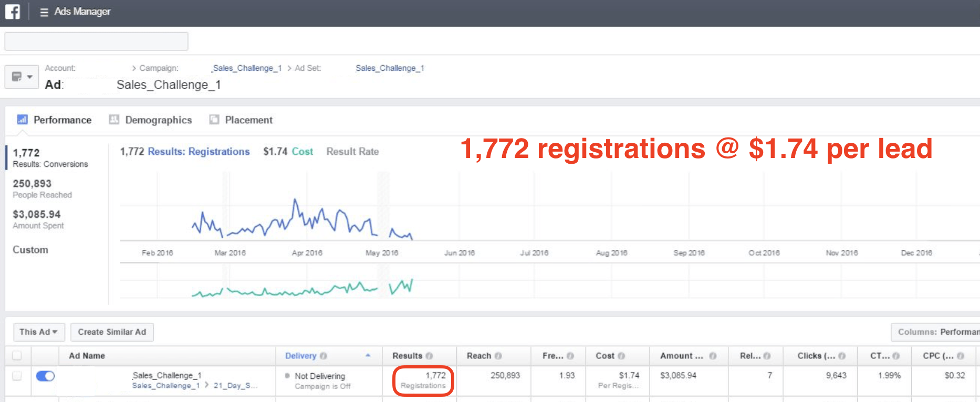The height and width of the screenshot is (402, 980).
Task: Click the Delivery sort arrow
Action: pyautogui.click(x=368, y=355)
